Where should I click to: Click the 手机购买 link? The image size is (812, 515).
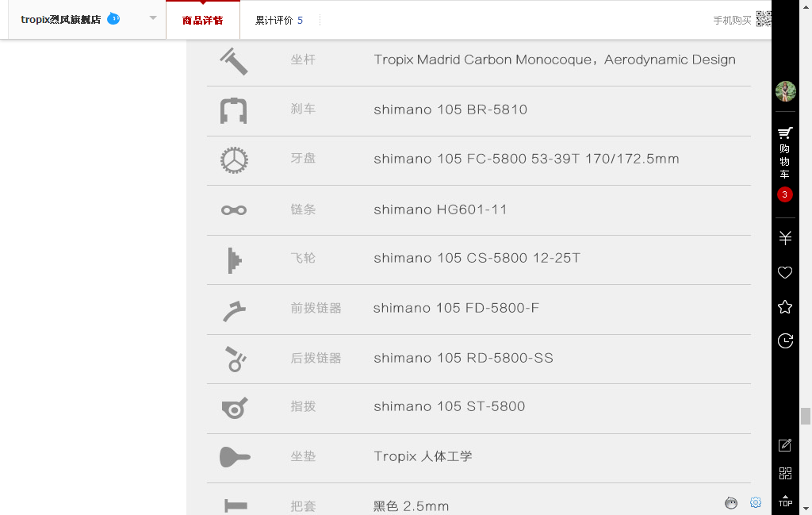pos(733,21)
